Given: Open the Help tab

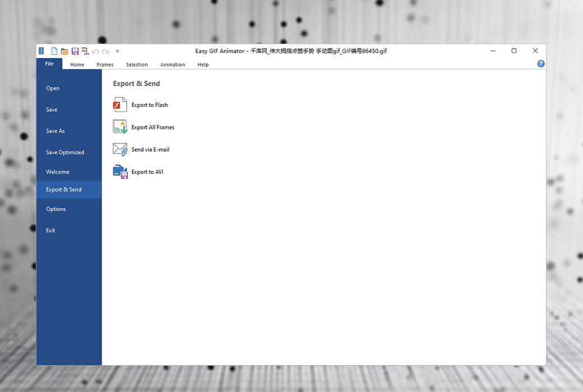Looking at the screenshot, I should (x=203, y=64).
